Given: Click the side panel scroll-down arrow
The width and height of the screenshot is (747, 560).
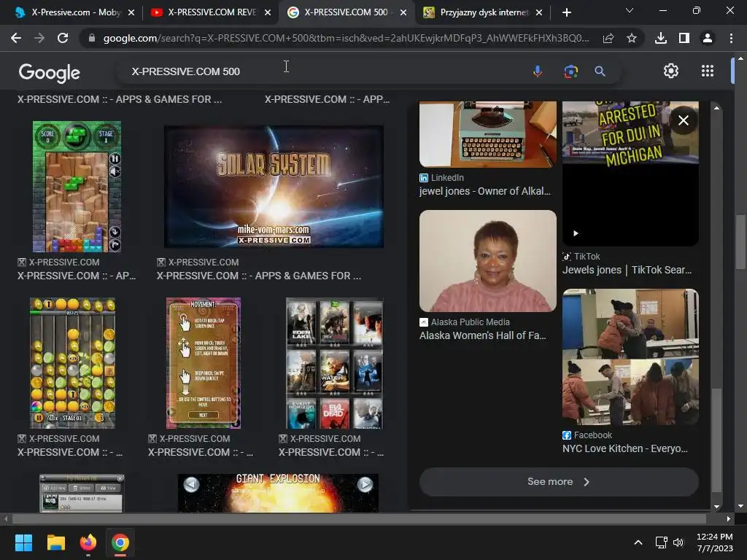Looking at the screenshot, I should [x=716, y=507].
